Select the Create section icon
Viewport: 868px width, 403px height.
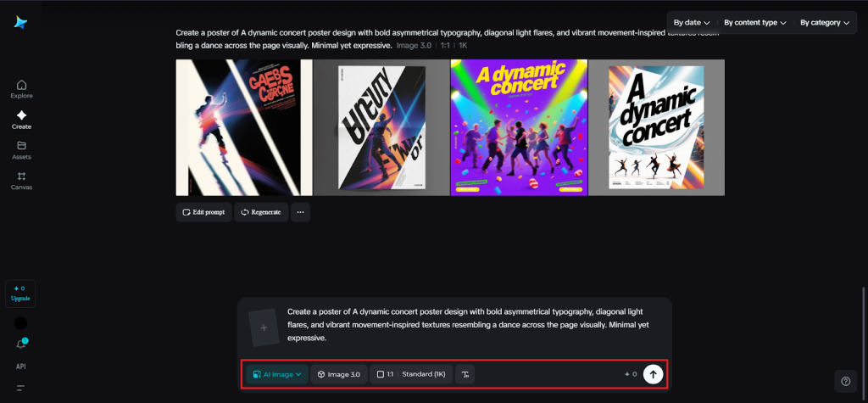pyautogui.click(x=21, y=119)
